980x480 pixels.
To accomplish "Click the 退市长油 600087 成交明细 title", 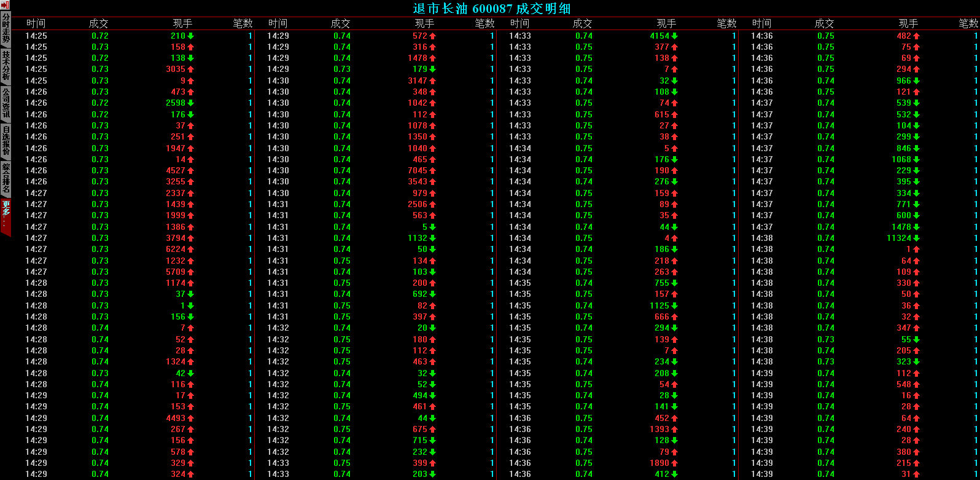I will [x=492, y=8].
